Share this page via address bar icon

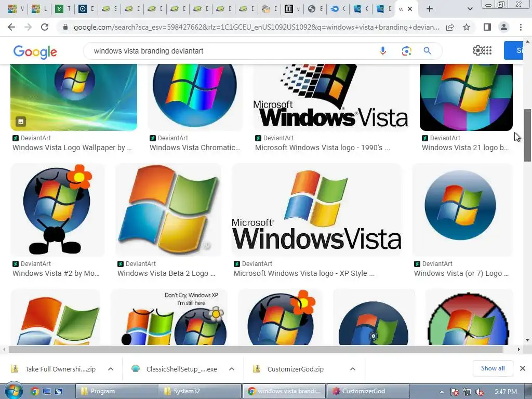450,27
